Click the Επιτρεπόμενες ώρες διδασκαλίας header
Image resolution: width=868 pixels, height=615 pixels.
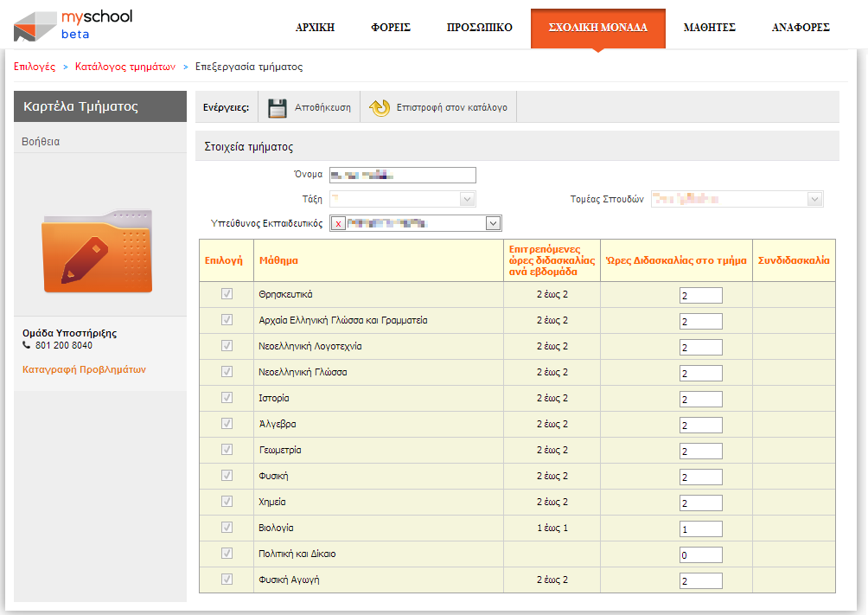click(552, 260)
